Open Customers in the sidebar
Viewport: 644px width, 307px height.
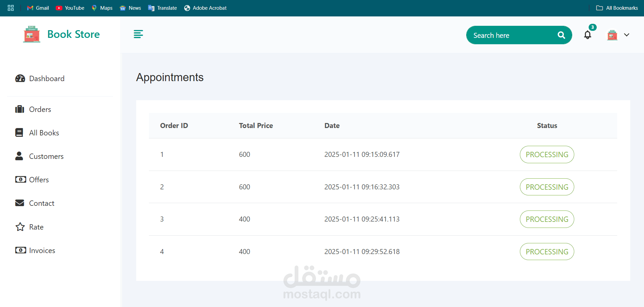[x=46, y=156]
